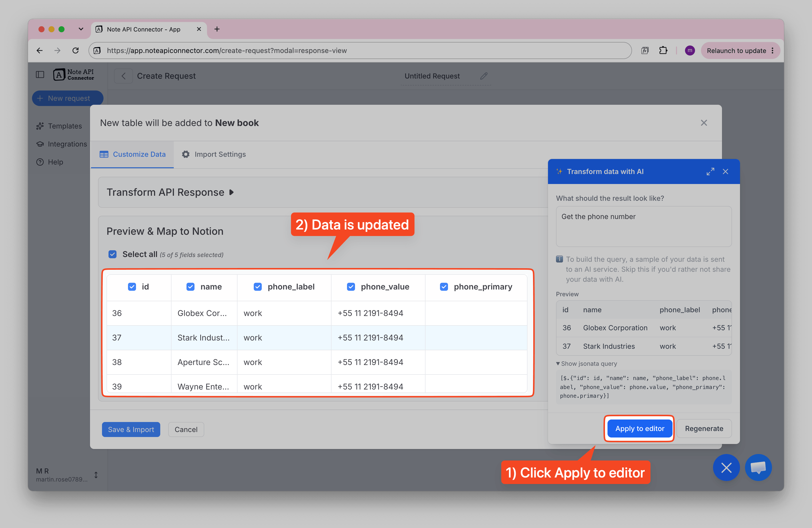Click the browser URL address bar
812x528 pixels.
pos(360,50)
